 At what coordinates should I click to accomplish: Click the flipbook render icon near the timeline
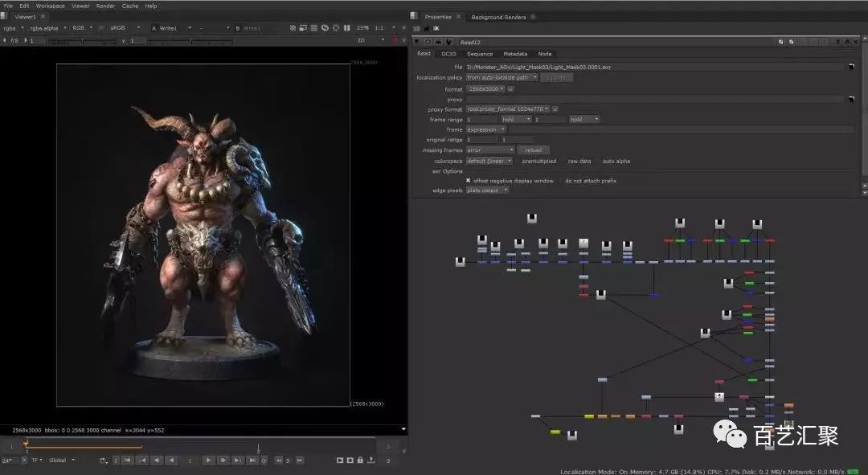(x=340, y=460)
